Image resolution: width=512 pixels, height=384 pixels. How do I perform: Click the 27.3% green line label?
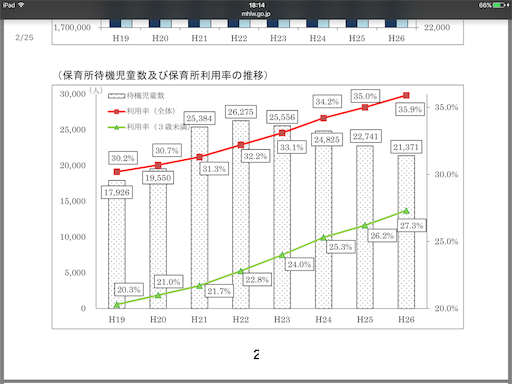click(x=412, y=226)
